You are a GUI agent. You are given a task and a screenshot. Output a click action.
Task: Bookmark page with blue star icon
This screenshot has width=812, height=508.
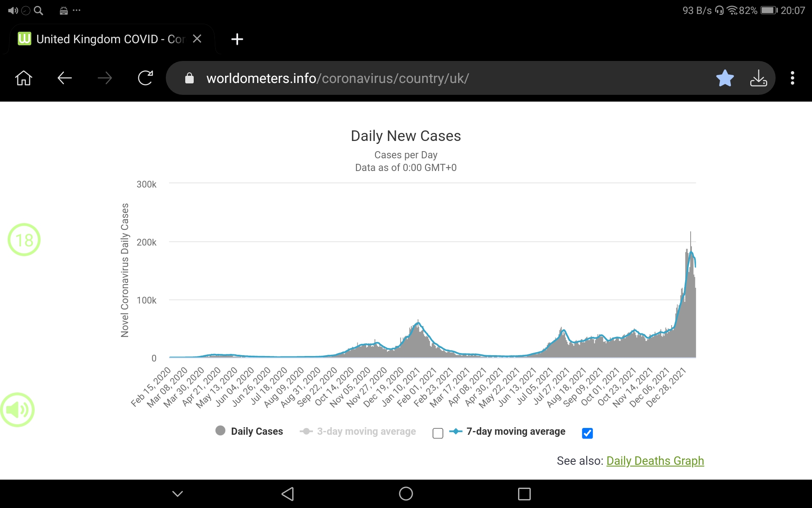click(724, 78)
